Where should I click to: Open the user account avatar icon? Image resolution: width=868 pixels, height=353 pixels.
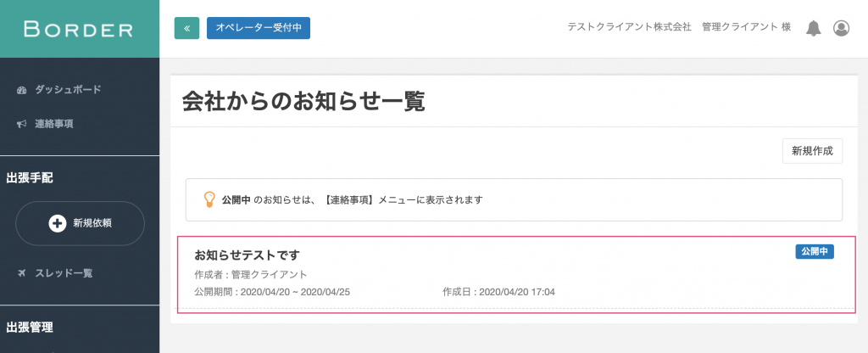841,28
